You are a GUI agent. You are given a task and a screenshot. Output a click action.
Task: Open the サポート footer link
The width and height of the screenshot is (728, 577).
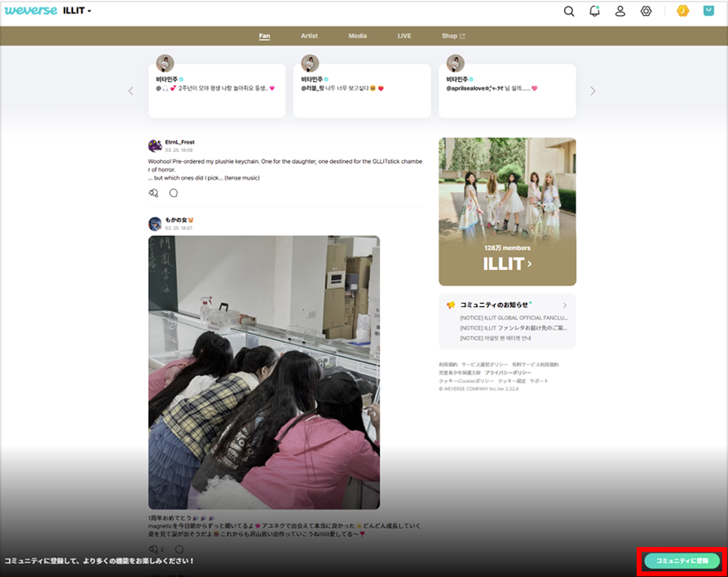coord(539,381)
